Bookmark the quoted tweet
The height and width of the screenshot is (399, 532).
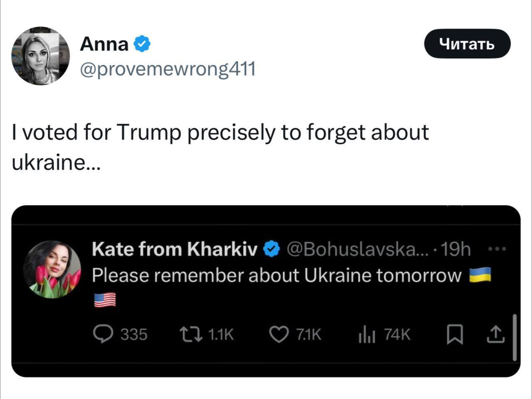[x=455, y=334]
